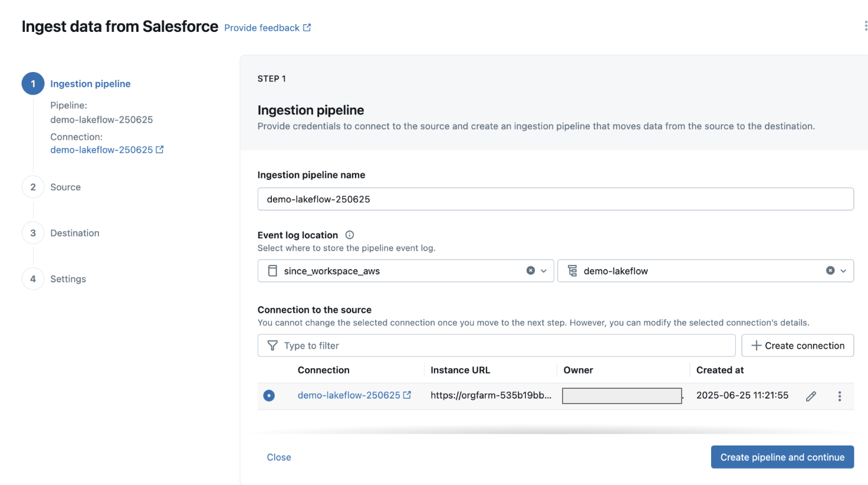Open the three-dot menu on the connection row
Image resolution: width=868 pixels, height=485 pixels.
click(x=839, y=395)
